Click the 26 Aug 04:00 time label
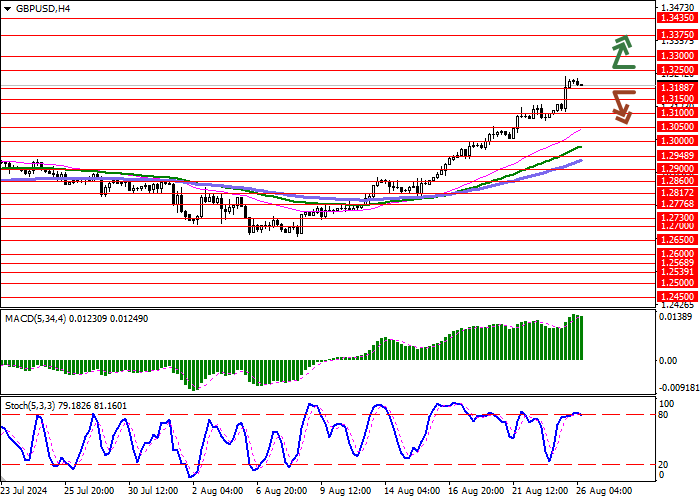The image size is (700, 500). pos(605,491)
